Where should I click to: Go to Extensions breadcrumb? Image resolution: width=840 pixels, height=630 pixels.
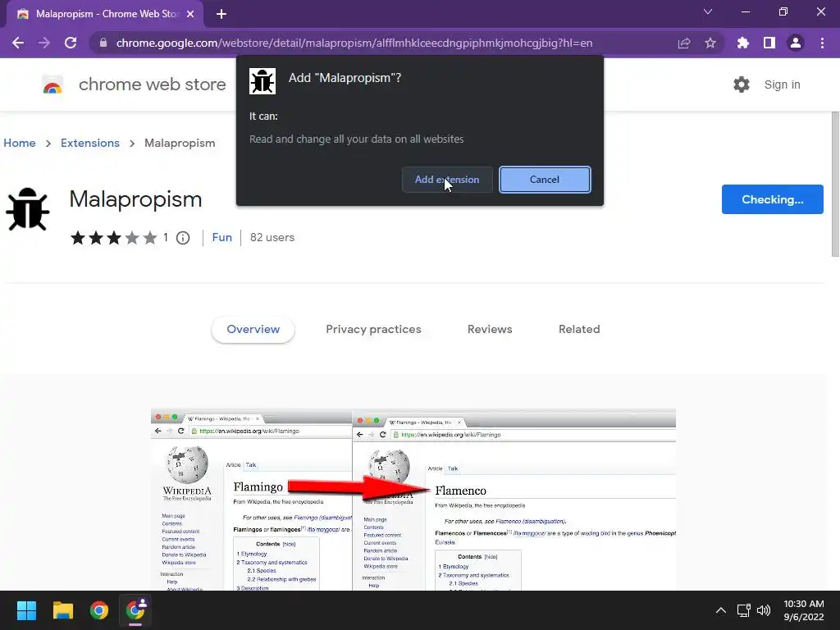(90, 143)
